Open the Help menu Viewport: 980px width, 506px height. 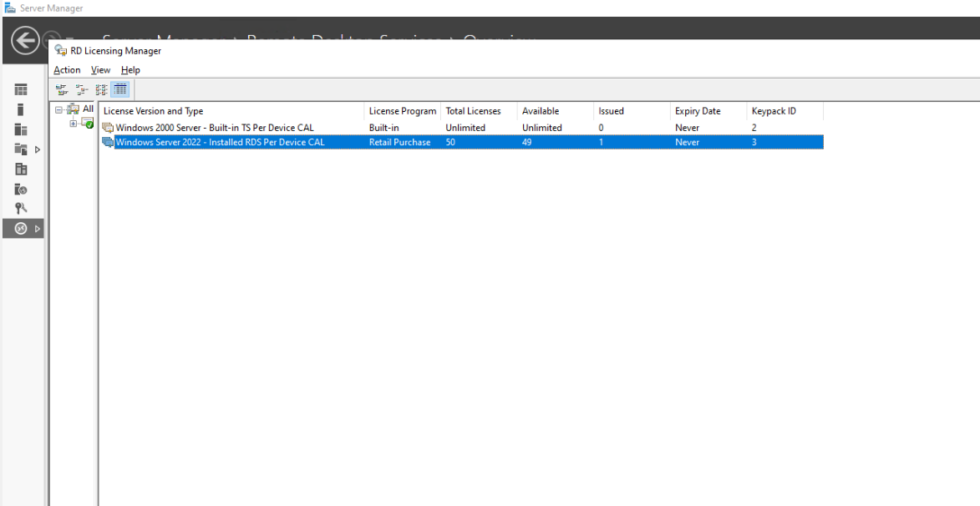pos(130,70)
